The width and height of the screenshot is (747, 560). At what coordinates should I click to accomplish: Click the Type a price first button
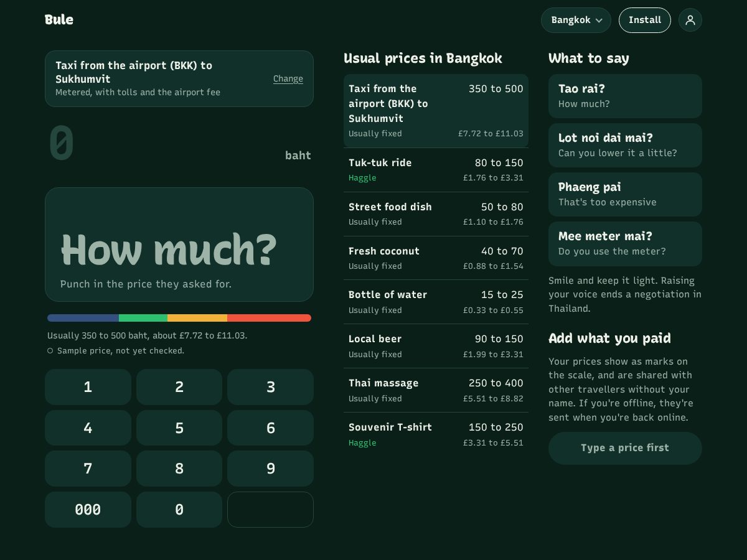tap(625, 448)
